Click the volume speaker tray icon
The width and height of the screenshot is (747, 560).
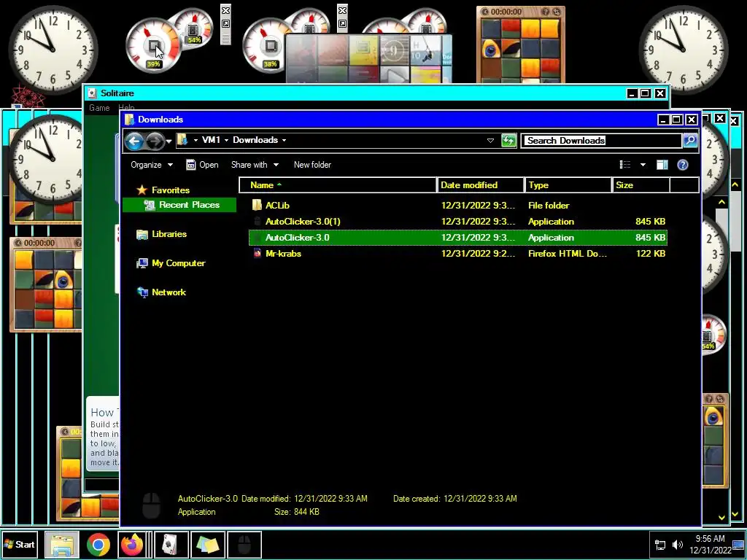pyautogui.click(x=677, y=544)
